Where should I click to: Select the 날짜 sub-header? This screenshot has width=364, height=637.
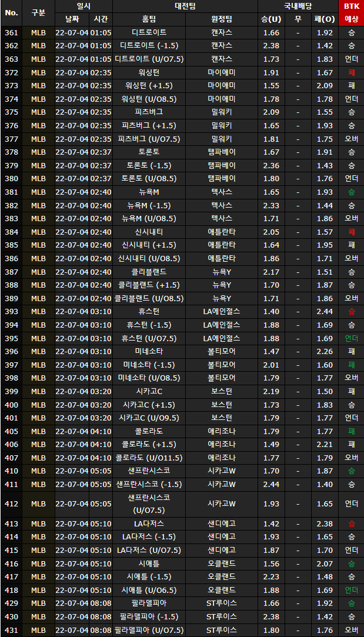click(x=72, y=19)
